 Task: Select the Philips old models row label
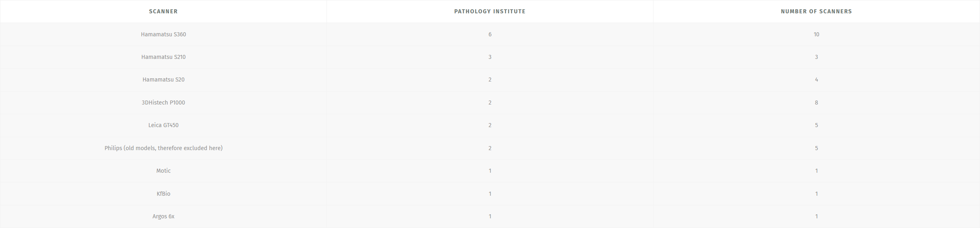pyautogui.click(x=163, y=148)
